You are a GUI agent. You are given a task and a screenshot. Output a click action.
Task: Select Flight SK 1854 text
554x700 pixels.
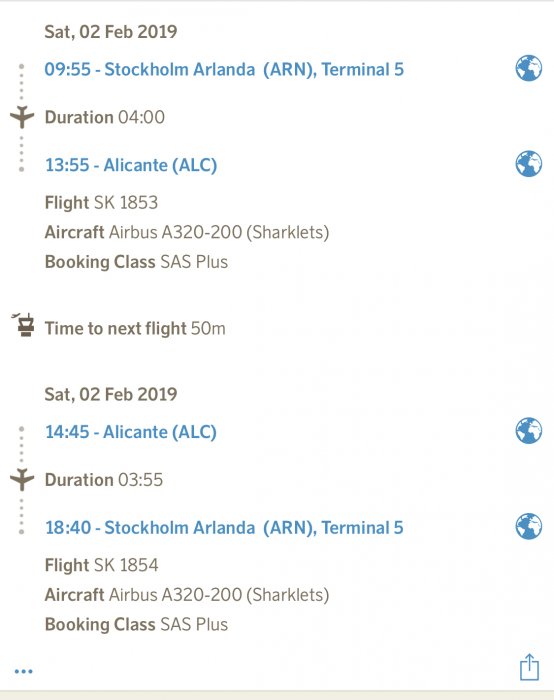click(x=101, y=565)
